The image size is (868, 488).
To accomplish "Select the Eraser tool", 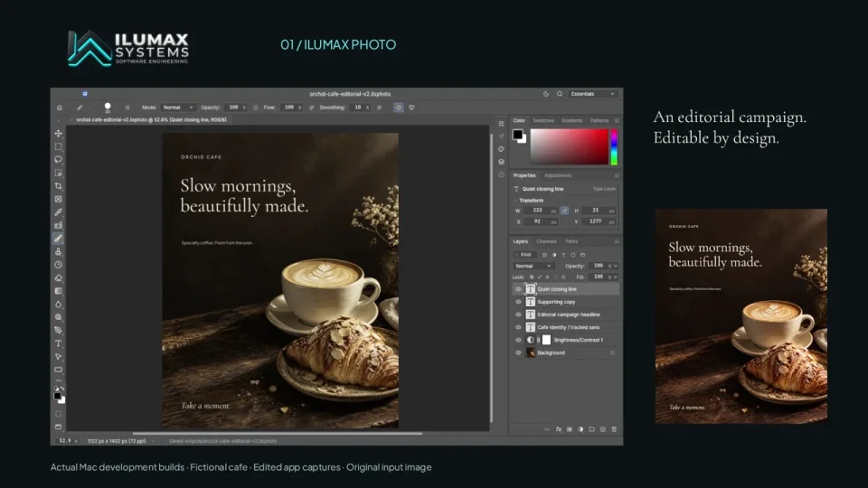I will pyautogui.click(x=58, y=278).
